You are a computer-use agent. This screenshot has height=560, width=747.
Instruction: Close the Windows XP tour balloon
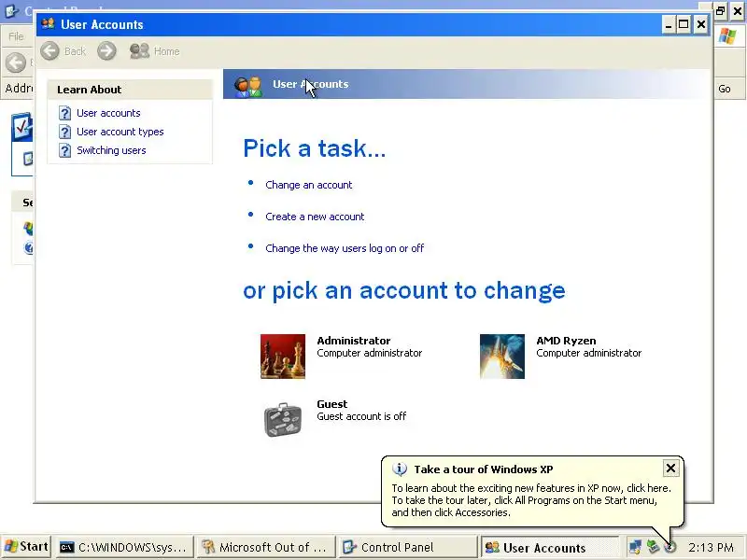670,469
